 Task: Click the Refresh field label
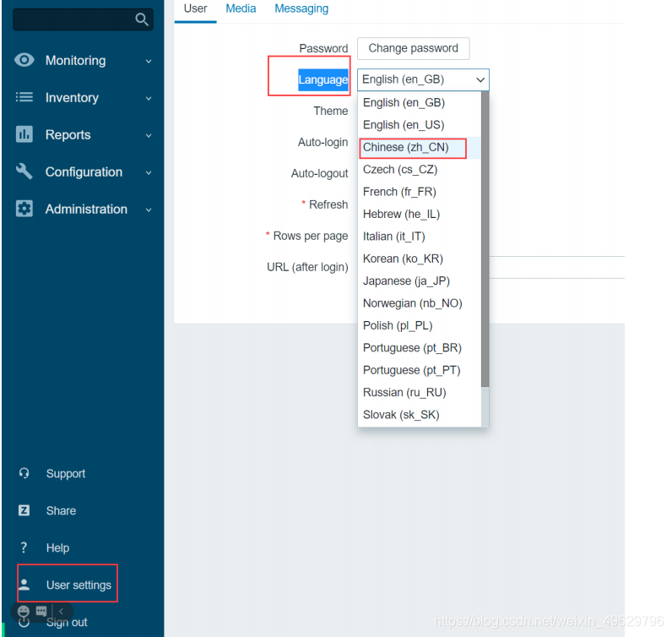coord(328,204)
